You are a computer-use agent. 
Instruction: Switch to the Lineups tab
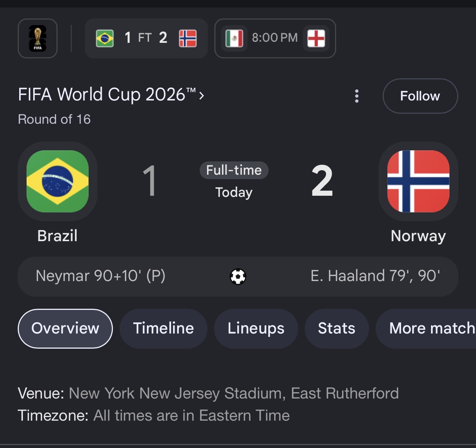pos(256,328)
